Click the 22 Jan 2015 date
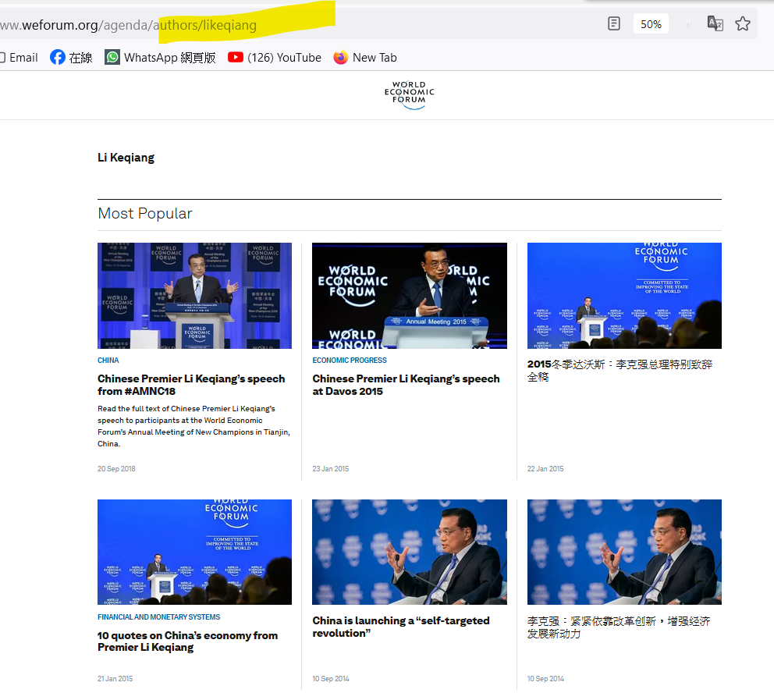The height and width of the screenshot is (700, 774). (545, 468)
